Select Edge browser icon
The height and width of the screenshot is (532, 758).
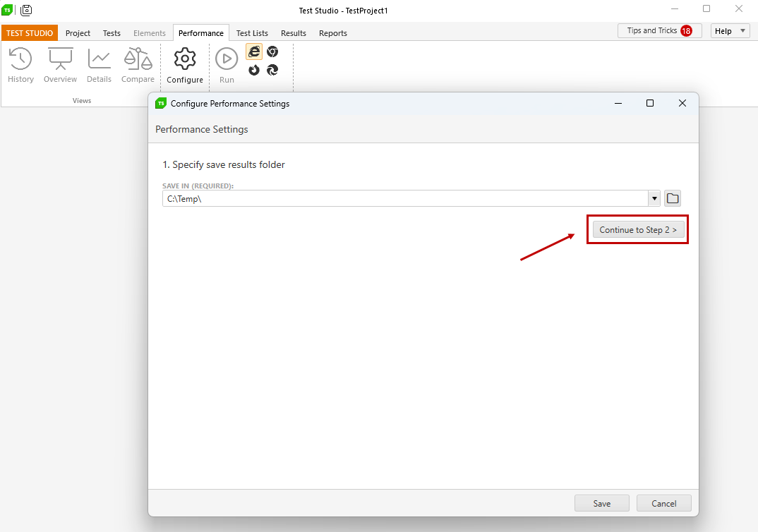272,70
